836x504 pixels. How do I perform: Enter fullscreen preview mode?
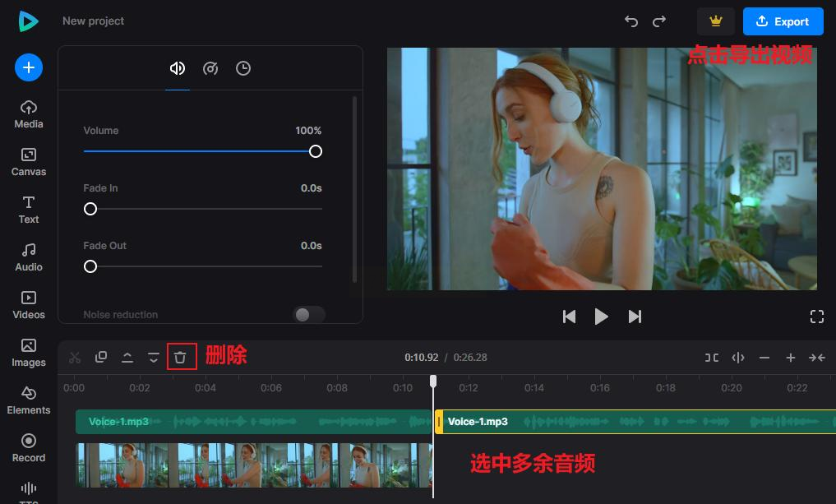coord(817,317)
